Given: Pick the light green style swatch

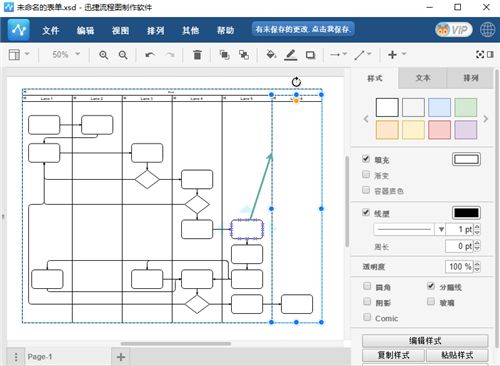Looking at the screenshot, I should pyautogui.click(x=466, y=107).
